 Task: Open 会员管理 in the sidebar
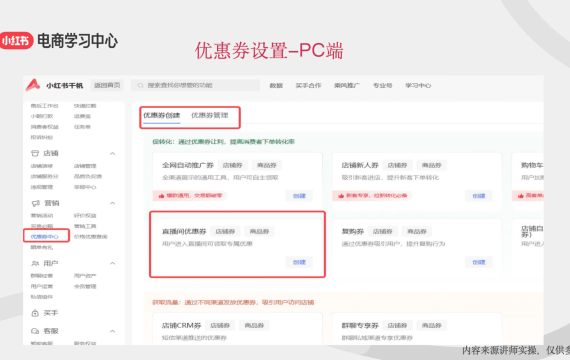pyautogui.click(x=85, y=286)
